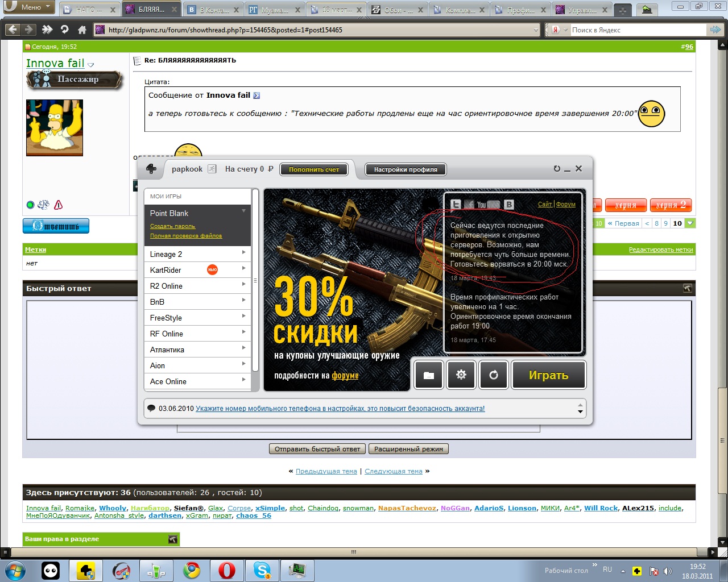Click the mobile phone security notice link

[340, 409]
